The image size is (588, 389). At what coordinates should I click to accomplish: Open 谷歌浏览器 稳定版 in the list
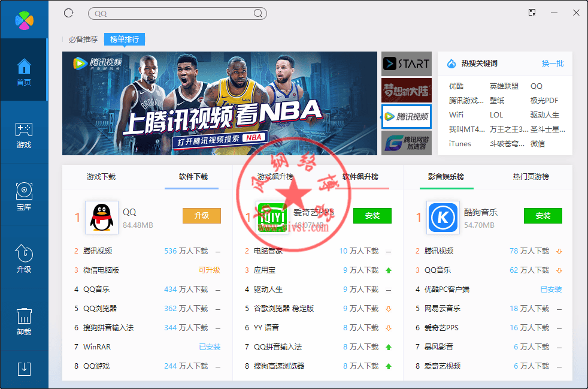point(284,308)
